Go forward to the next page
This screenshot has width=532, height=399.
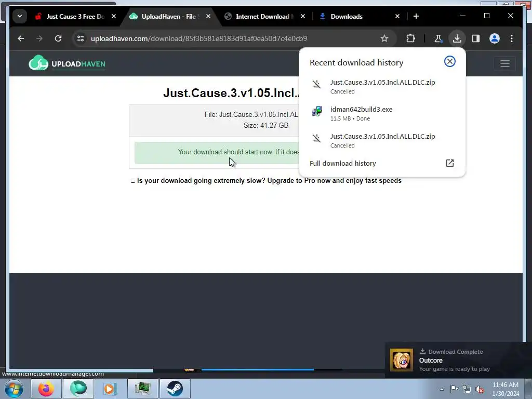[x=39, y=38]
